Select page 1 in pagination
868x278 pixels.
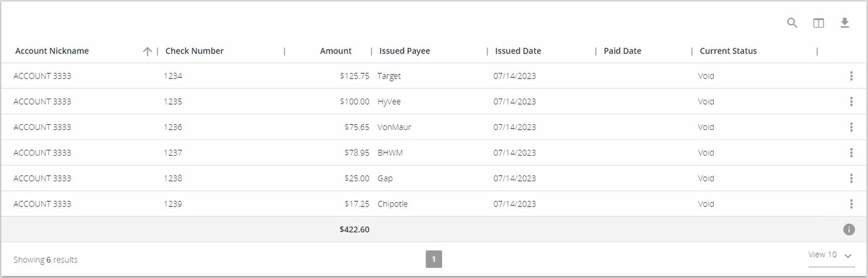tap(434, 259)
